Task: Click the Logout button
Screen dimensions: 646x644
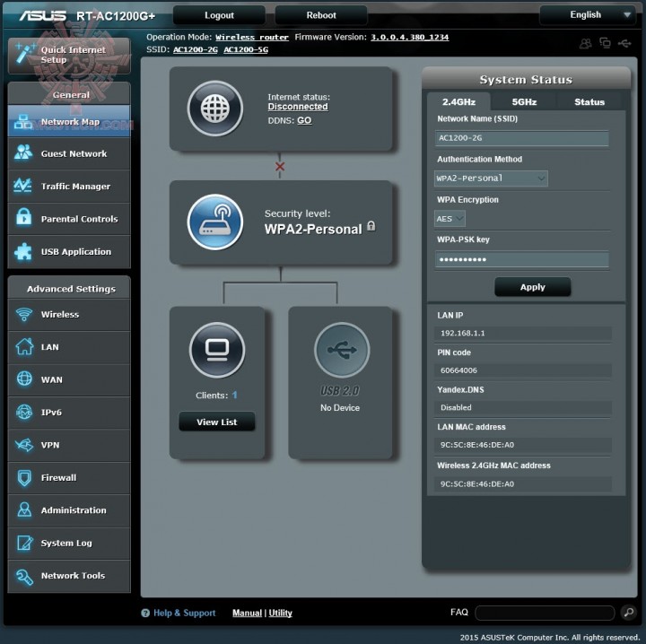Action: point(219,15)
